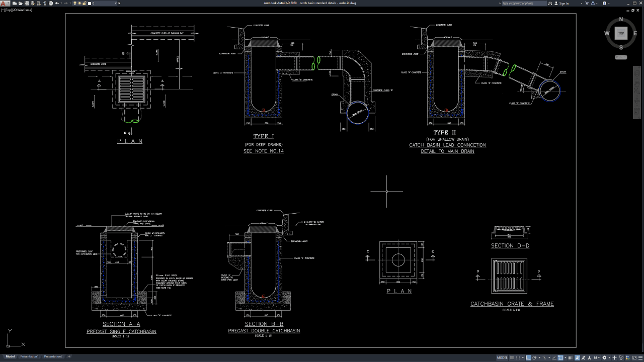Click the Clean Screen icon
Image resolution: width=644 pixels, height=362 pixels.
click(x=634, y=357)
